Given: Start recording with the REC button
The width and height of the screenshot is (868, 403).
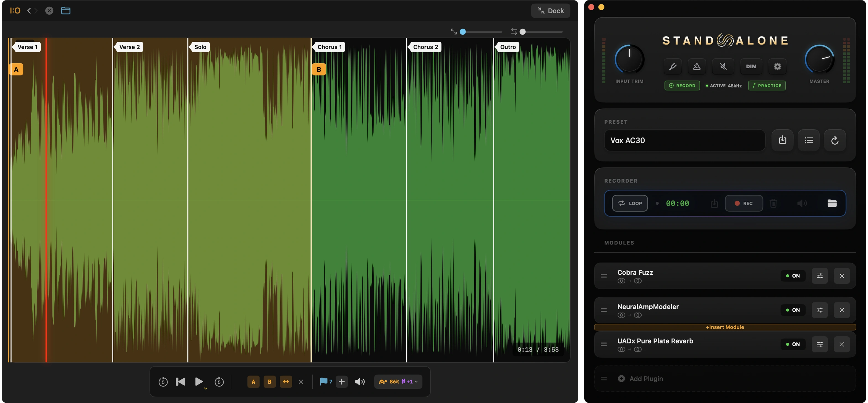Looking at the screenshot, I should pyautogui.click(x=744, y=203).
